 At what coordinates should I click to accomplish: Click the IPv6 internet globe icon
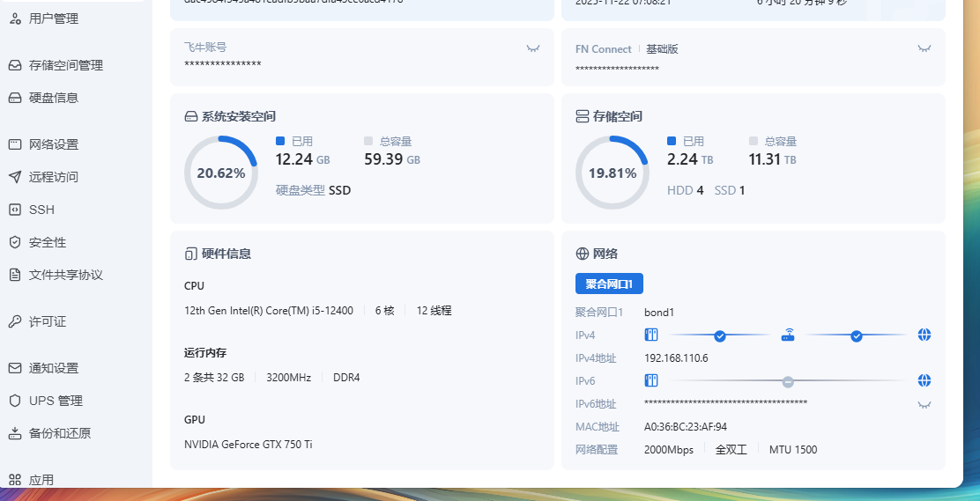924,380
